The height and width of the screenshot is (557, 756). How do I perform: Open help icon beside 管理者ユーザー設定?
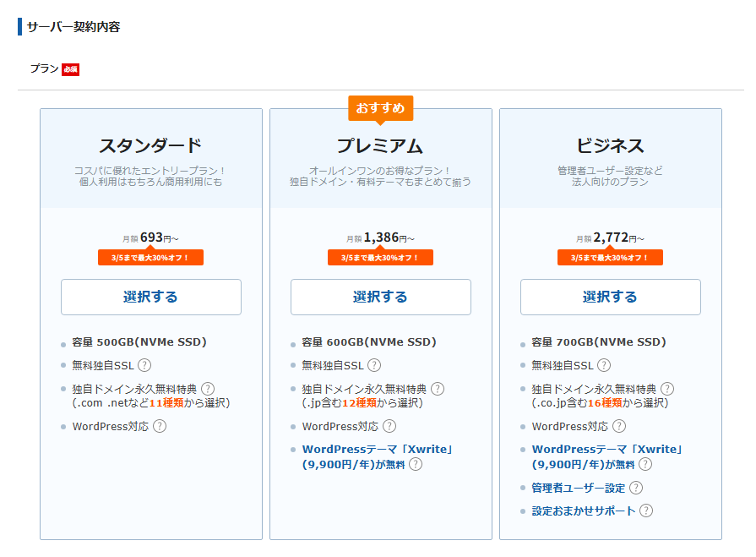(x=636, y=488)
